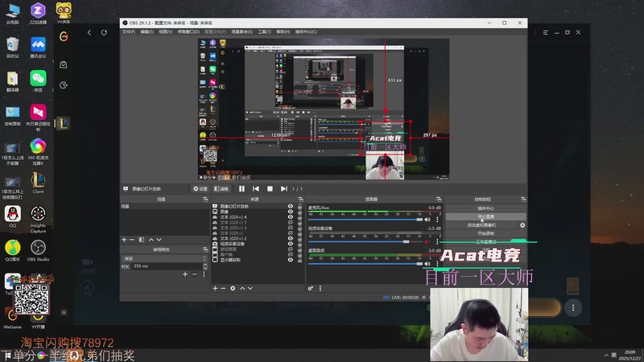Open source properties gear in Sources panel
The image size is (644, 362).
coord(233,289)
